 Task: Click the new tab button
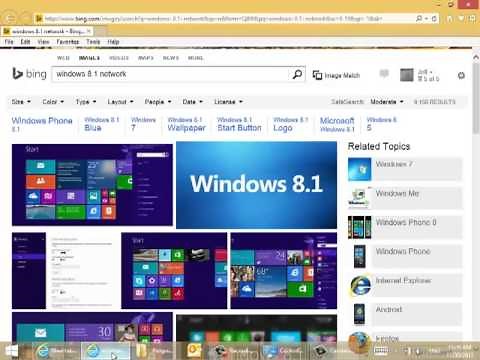(x=100, y=31)
